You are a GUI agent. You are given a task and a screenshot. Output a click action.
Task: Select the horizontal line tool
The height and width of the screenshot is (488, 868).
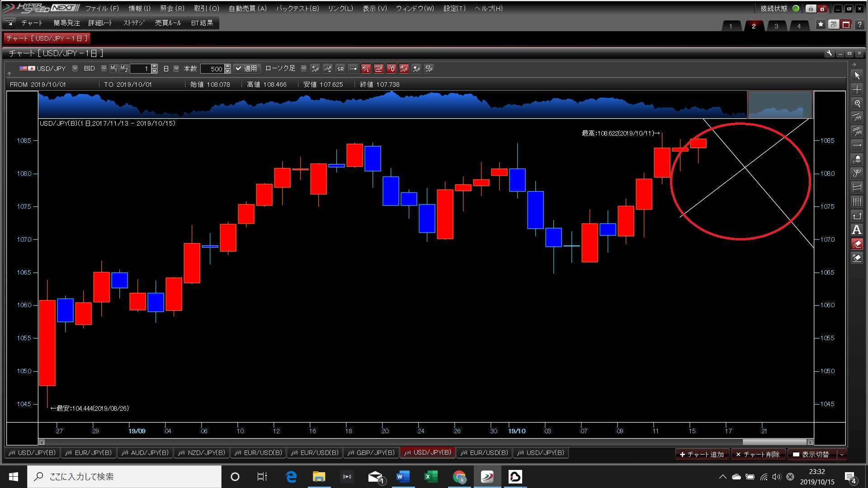point(857,145)
